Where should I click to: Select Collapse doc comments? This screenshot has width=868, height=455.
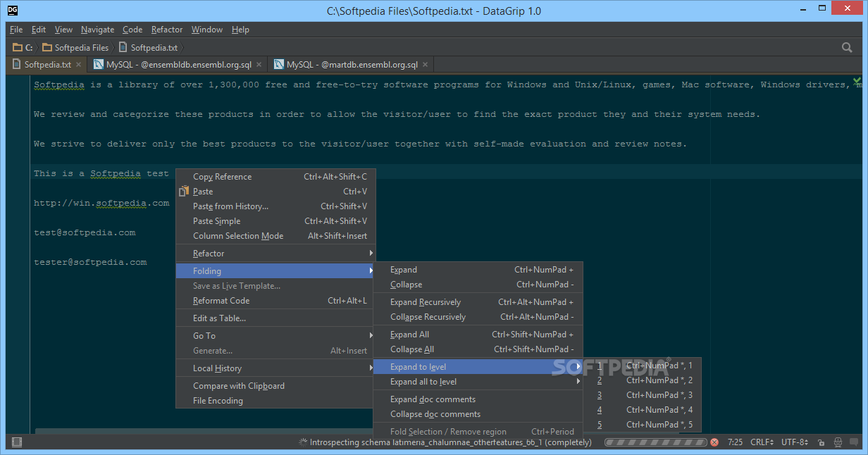(x=478, y=414)
